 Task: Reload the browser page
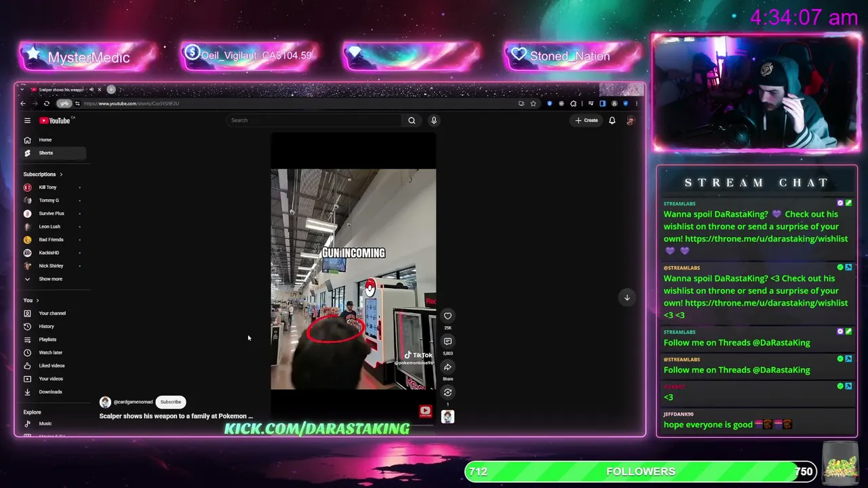[46, 104]
